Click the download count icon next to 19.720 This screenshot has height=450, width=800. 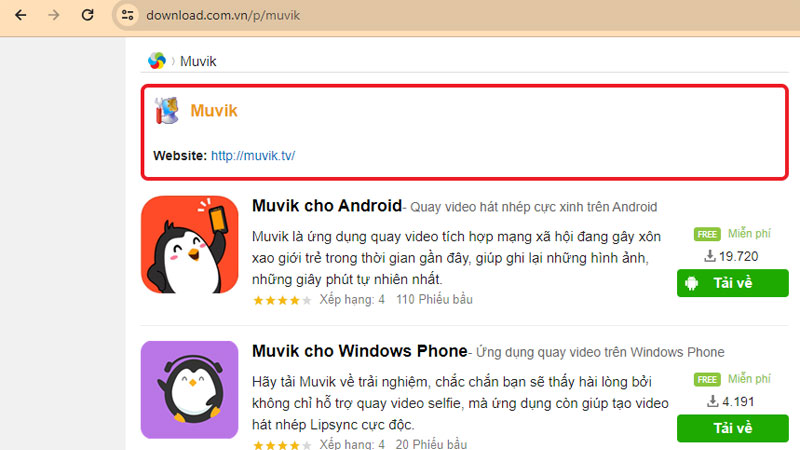click(x=710, y=256)
